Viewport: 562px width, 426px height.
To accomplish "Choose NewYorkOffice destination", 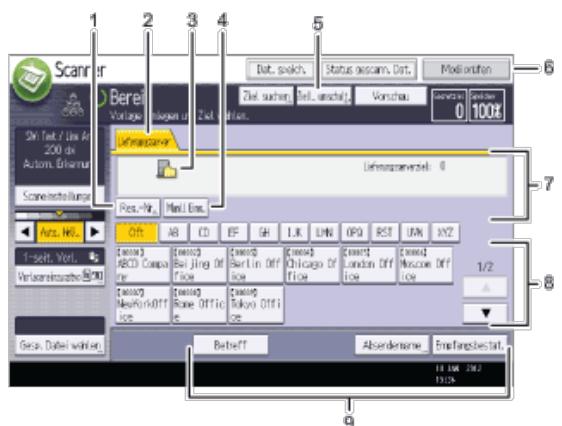I will (x=143, y=305).
